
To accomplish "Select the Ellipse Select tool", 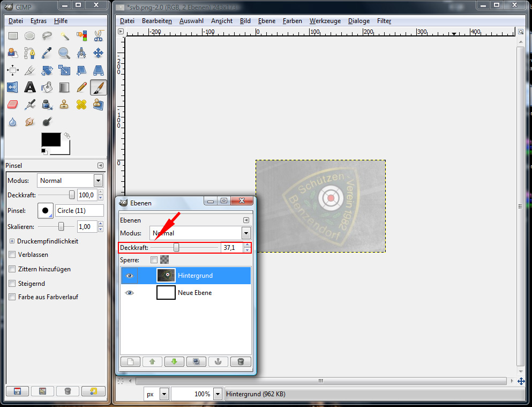I will click(30, 35).
